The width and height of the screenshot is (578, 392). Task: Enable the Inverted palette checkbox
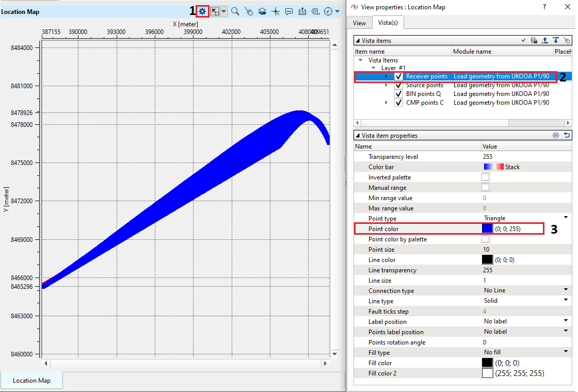point(486,177)
